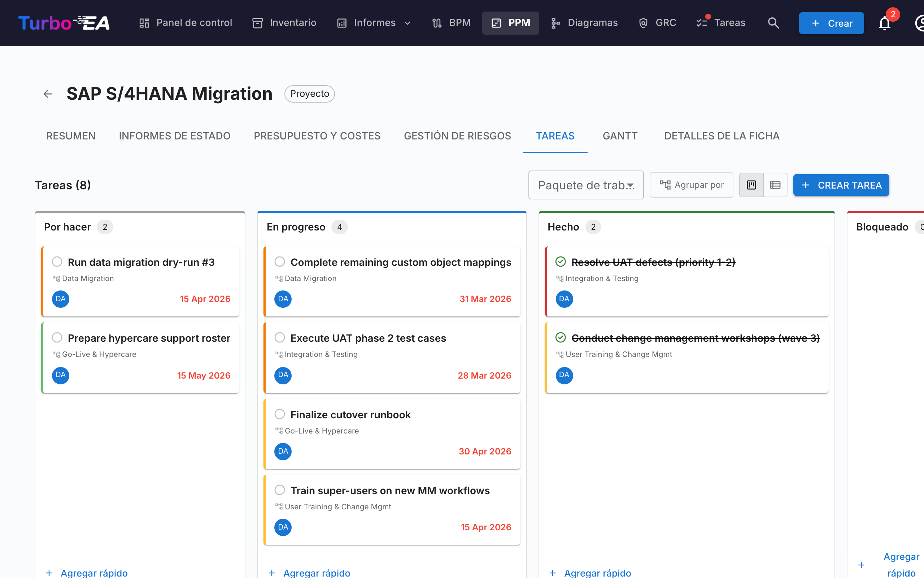Click the Proyecto type chip
The width and height of the screenshot is (924, 578).
(310, 94)
